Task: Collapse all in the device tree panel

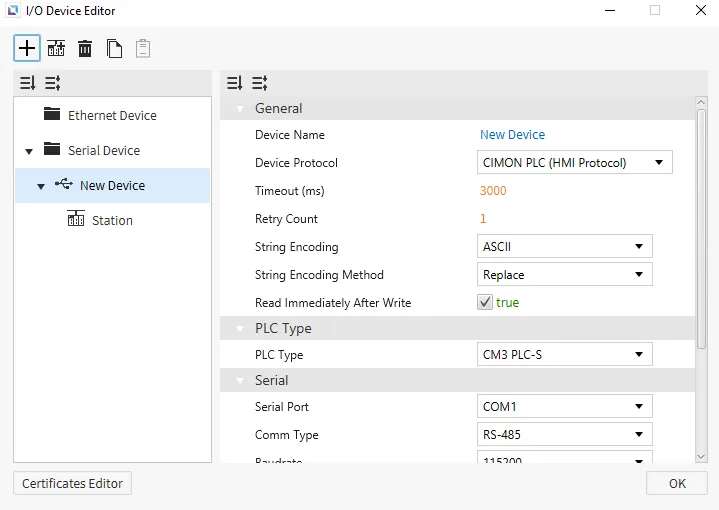Action: click(x=28, y=83)
